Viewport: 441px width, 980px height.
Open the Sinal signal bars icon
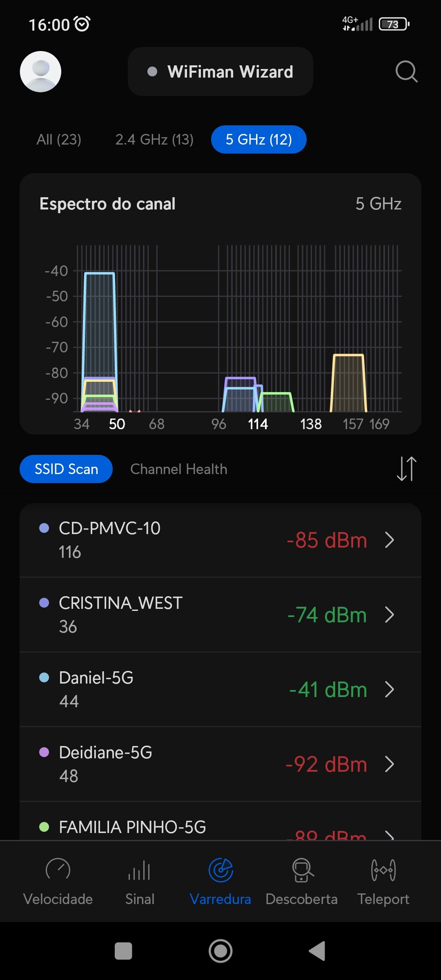[x=140, y=870]
